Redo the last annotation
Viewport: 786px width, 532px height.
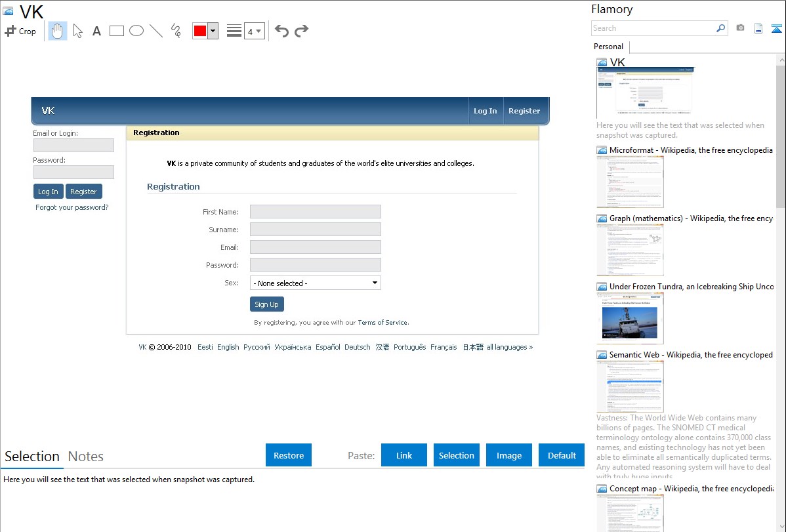click(x=301, y=31)
